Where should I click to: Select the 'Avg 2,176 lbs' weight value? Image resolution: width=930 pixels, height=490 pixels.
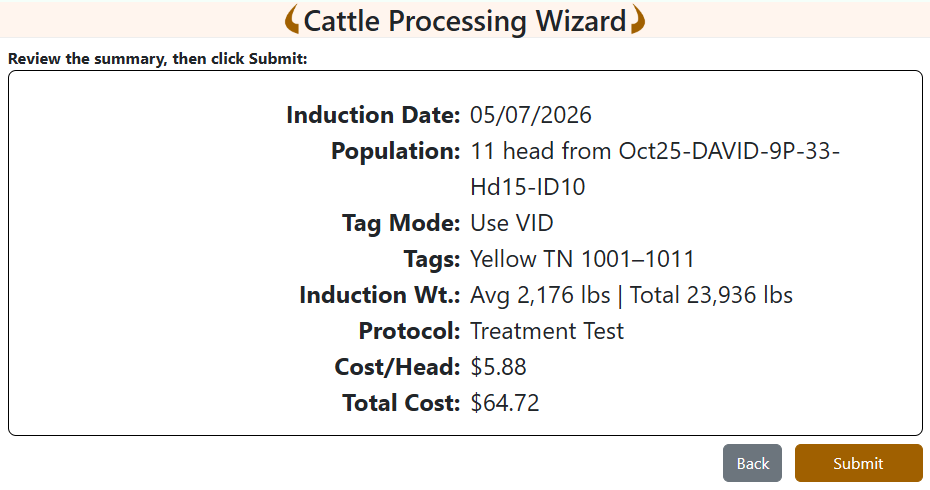pos(540,295)
